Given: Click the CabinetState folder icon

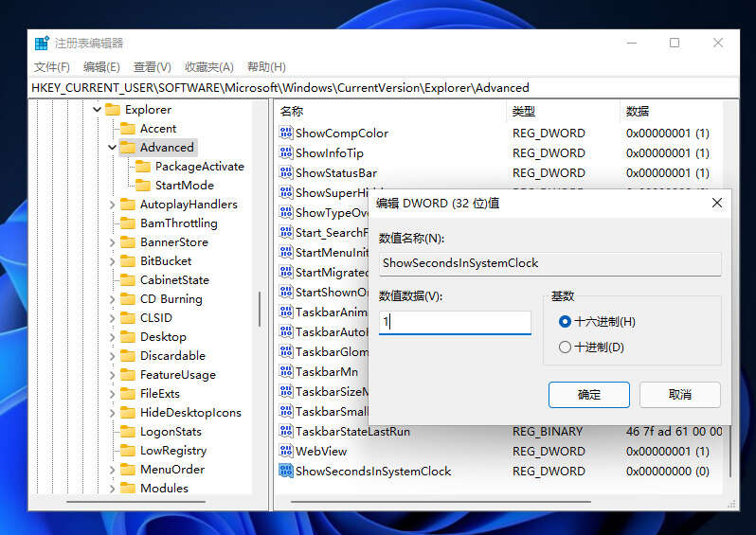Looking at the screenshot, I should [x=128, y=280].
